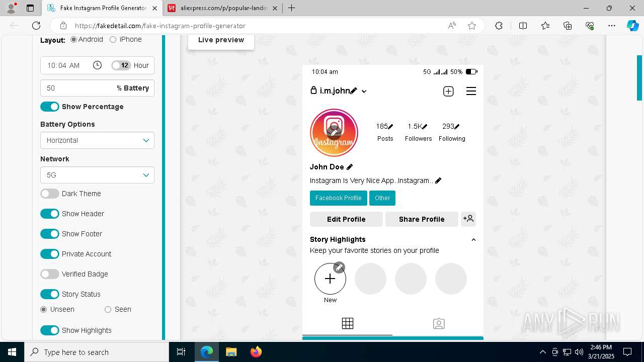The image size is (644, 362).
Task: Open the browser Extensions icon
Action: pyautogui.click(x=499, y=26)
